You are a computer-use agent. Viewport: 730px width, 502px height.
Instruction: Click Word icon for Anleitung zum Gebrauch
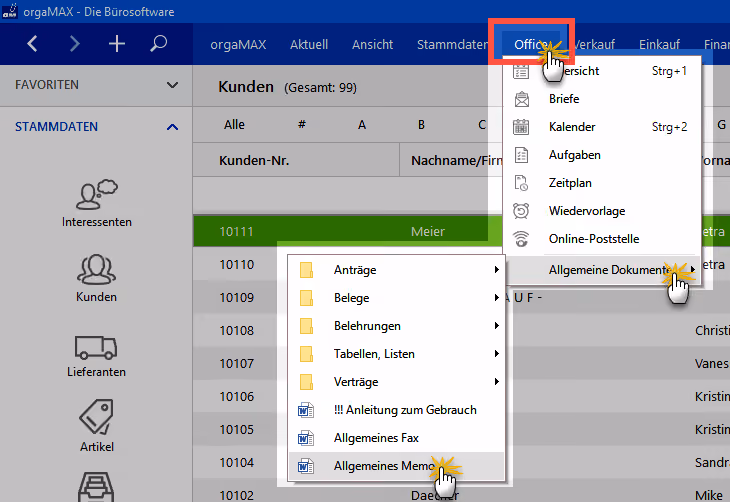tap(306, 410)
